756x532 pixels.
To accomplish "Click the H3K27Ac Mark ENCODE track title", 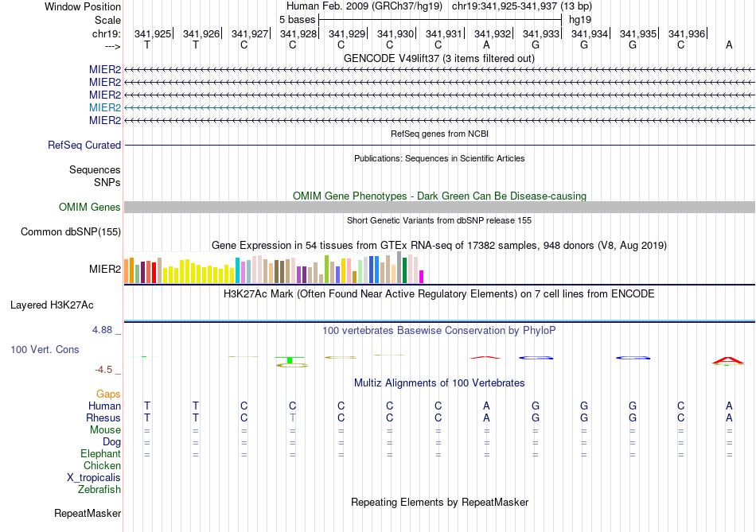I will (439, 294).
